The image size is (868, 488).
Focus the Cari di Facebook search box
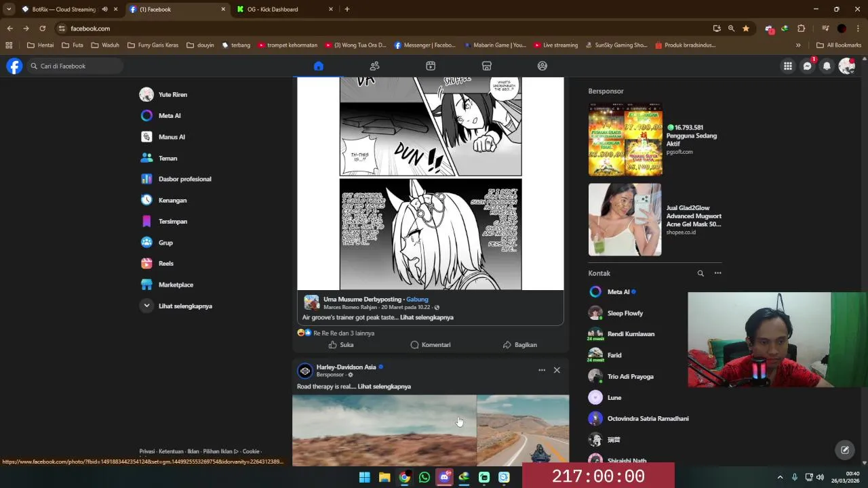pyautogui.click(x=75, y=66)
